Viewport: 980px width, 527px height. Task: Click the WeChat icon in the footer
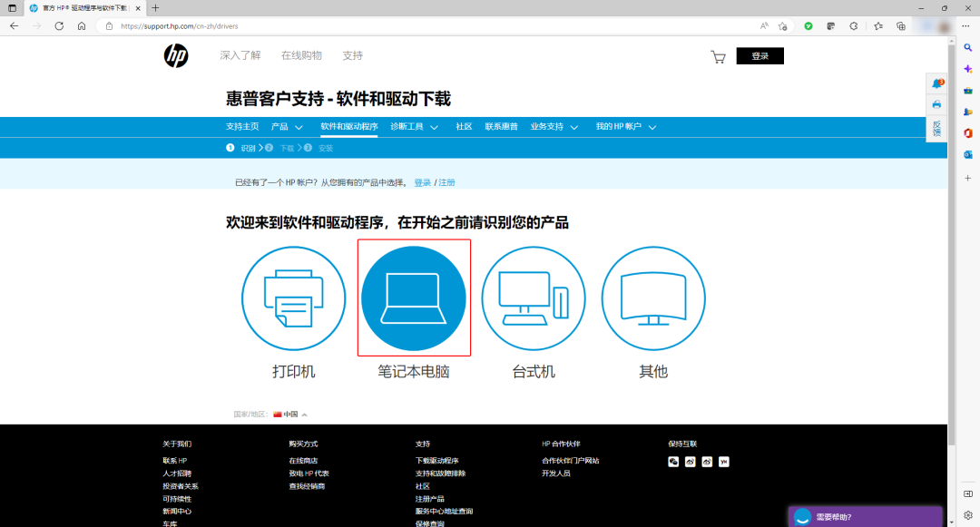673,462
